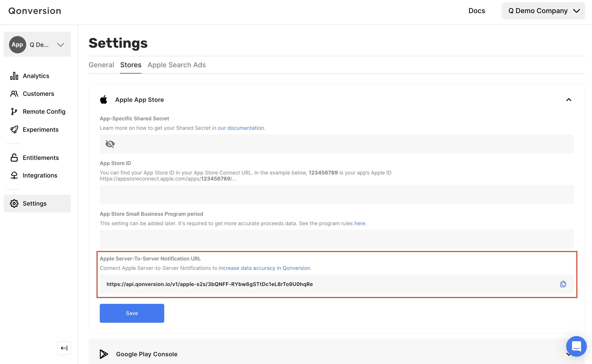The image size is (592, 364).
Task: Switch to the General tab
Action: tap(101, 65)
